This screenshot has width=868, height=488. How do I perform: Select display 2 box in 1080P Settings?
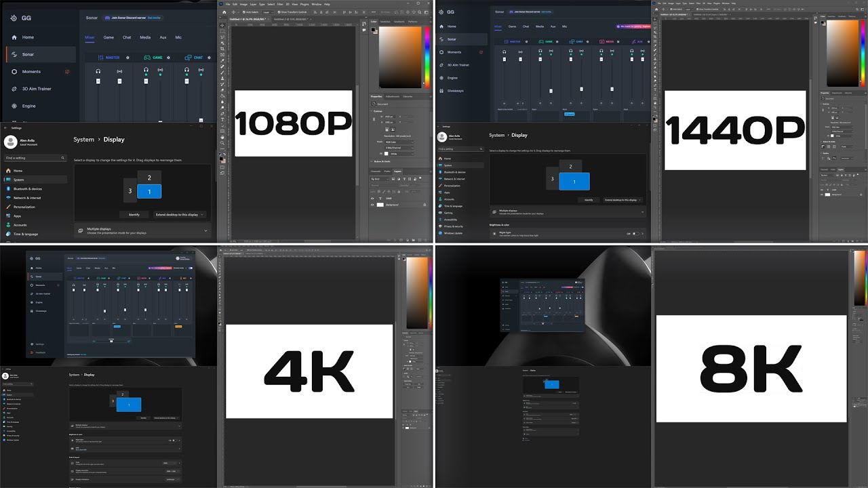coord(149,178)
